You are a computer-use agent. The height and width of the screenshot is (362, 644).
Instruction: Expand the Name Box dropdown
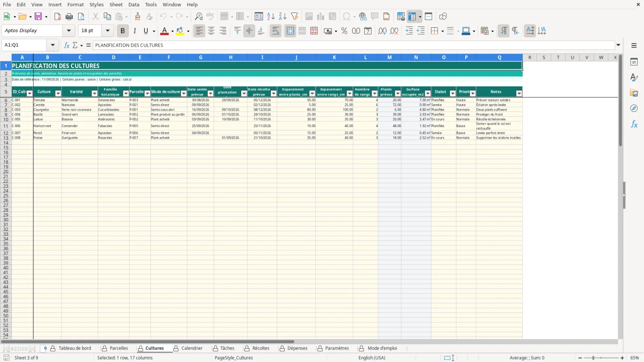pos(53,45)
